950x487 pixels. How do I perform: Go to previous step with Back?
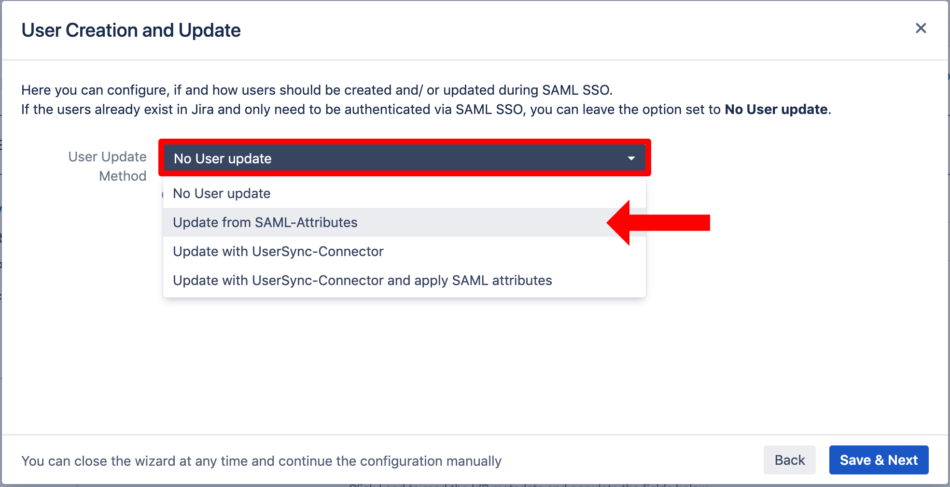(789, 460)
